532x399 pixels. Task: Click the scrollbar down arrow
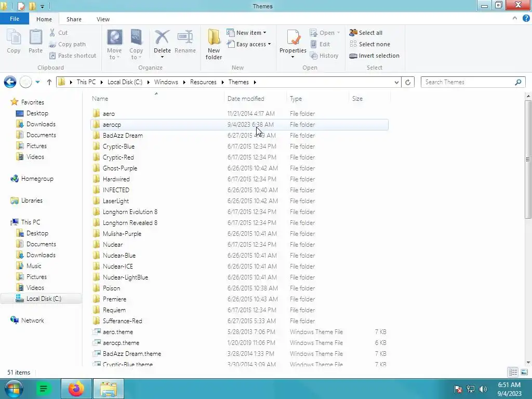pos(528,363)
